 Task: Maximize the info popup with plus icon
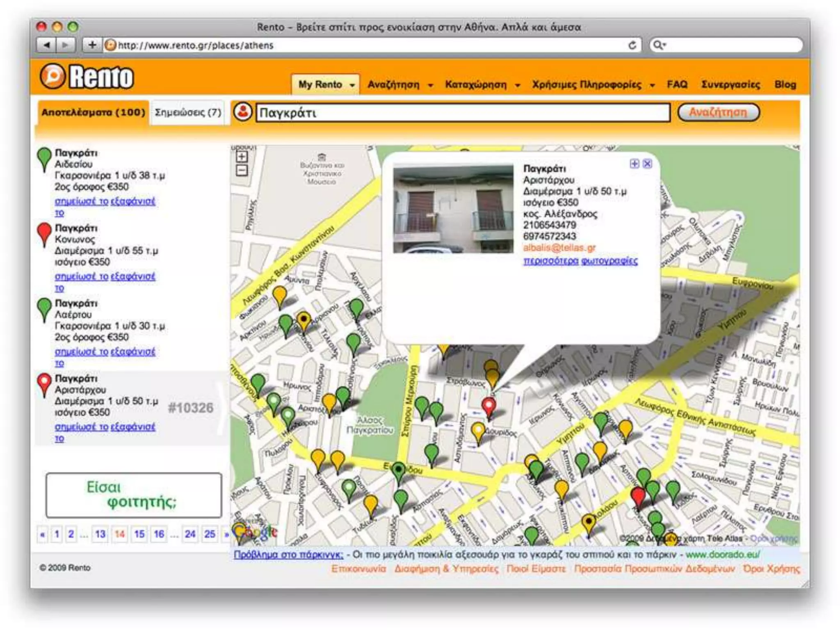[634, 164]
